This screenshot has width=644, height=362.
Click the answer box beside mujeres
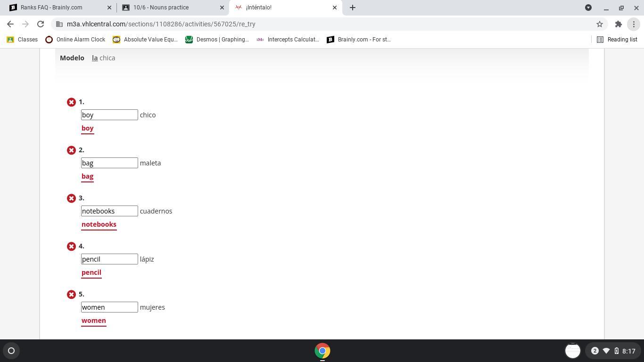coord(109,307)
